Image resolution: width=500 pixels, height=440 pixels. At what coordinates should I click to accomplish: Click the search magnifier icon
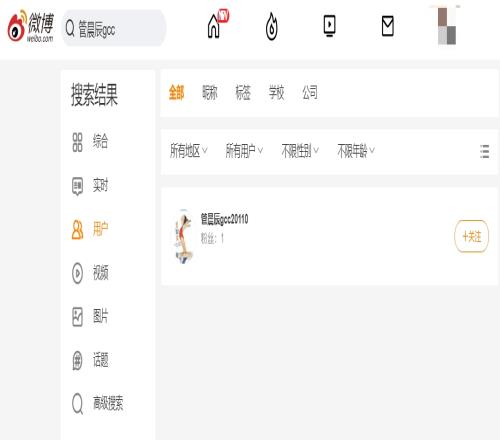(70, 28)
